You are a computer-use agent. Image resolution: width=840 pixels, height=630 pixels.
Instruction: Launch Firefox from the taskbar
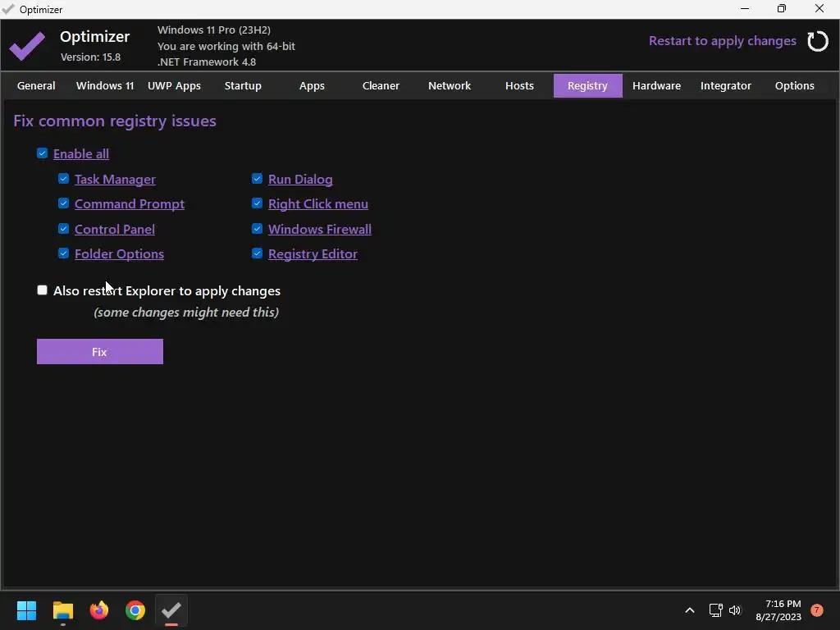pos(99,610)
